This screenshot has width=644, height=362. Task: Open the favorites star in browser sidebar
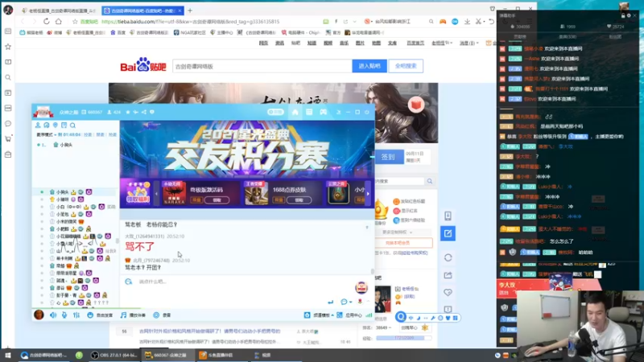pos(8,47)
